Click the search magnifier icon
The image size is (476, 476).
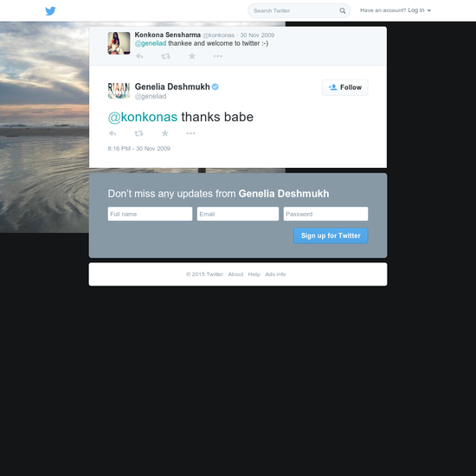point(342,10)
